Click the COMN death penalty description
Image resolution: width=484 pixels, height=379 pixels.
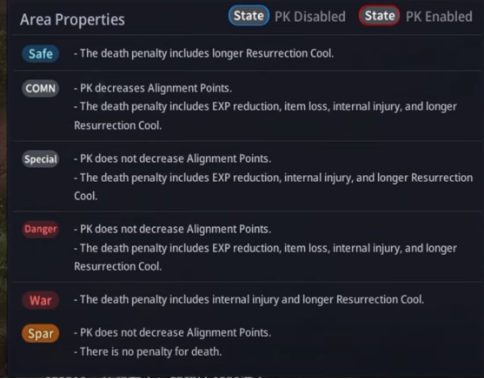point(265,116)
